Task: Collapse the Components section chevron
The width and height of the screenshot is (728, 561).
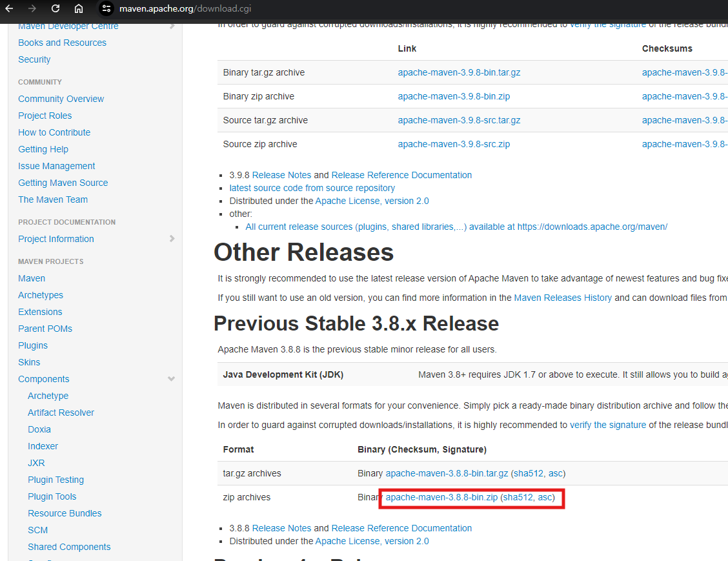Action: (x=171, y=379)
